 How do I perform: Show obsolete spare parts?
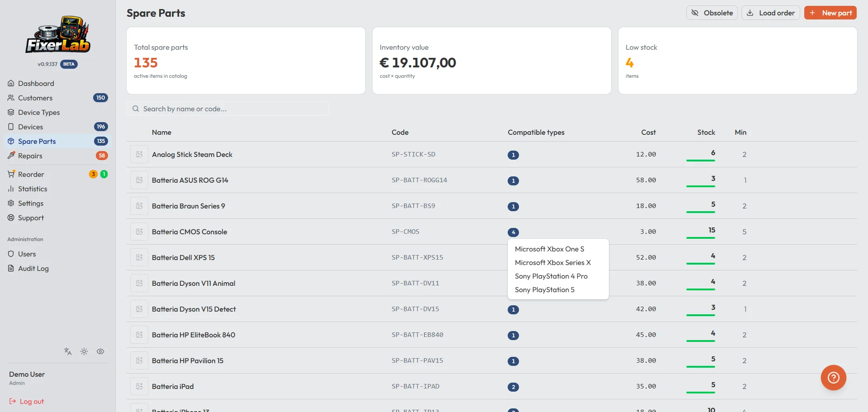[x=712, y=13]
